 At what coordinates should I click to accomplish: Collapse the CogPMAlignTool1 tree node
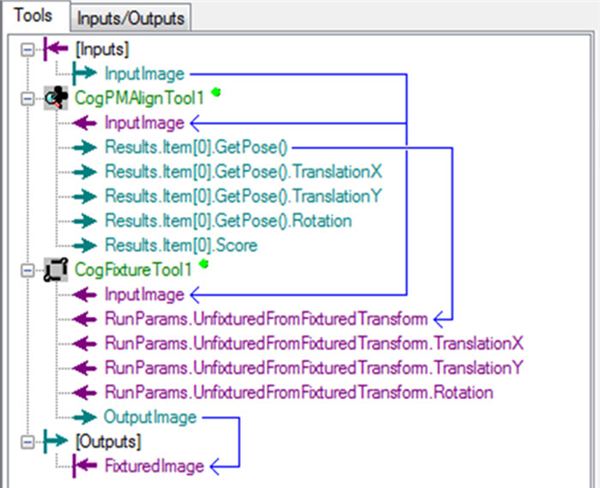pyautogui.click(x=27, y=98)
